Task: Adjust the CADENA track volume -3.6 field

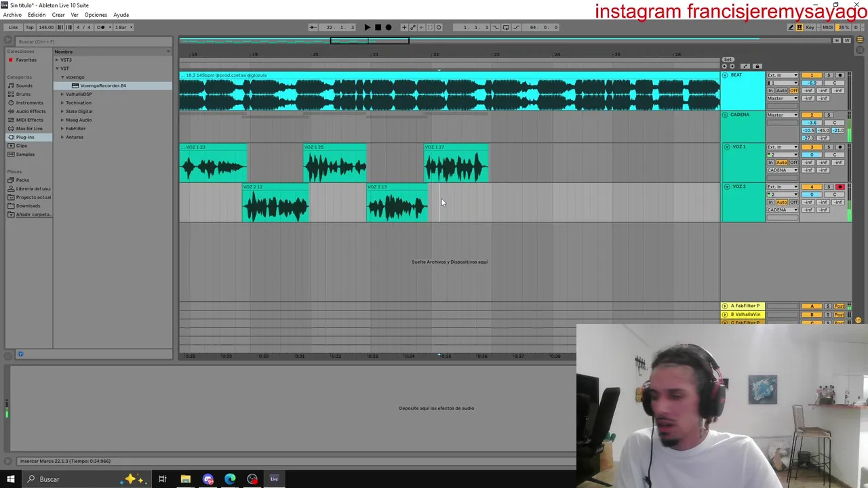Action: [x=812, y=123]
